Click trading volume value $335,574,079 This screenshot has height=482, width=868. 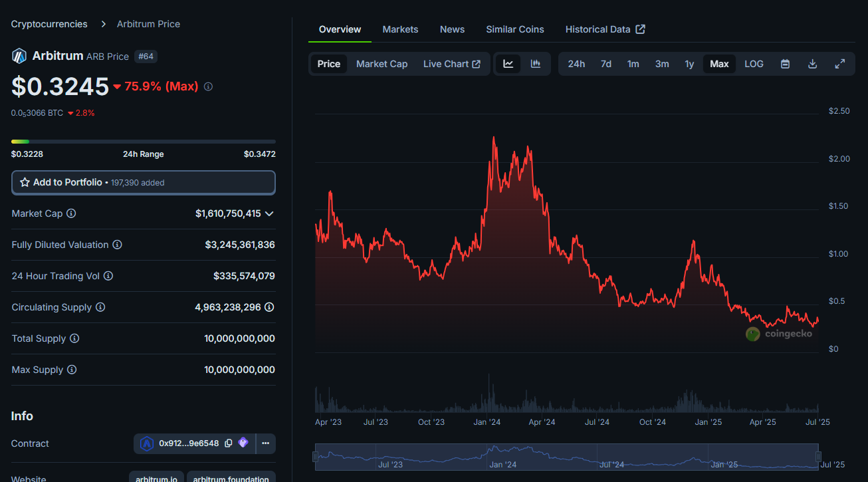coord(244,276)
